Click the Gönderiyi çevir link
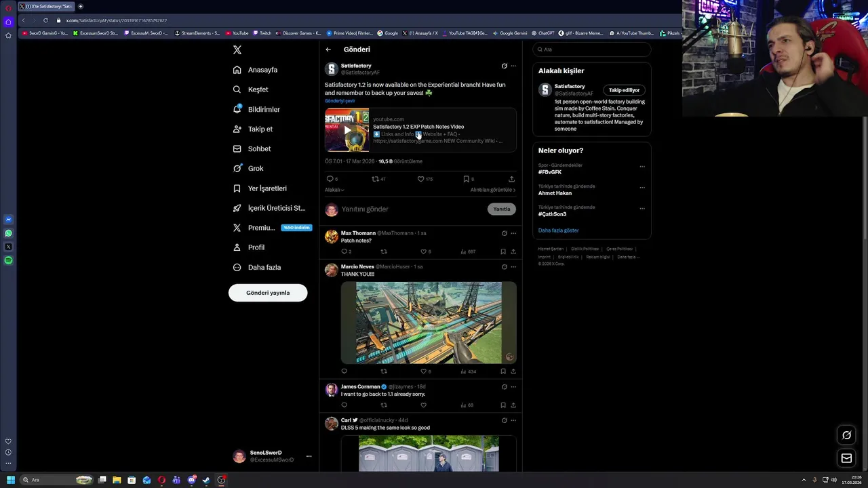Screen dimensions: 868x488 (x=340, y=101)
